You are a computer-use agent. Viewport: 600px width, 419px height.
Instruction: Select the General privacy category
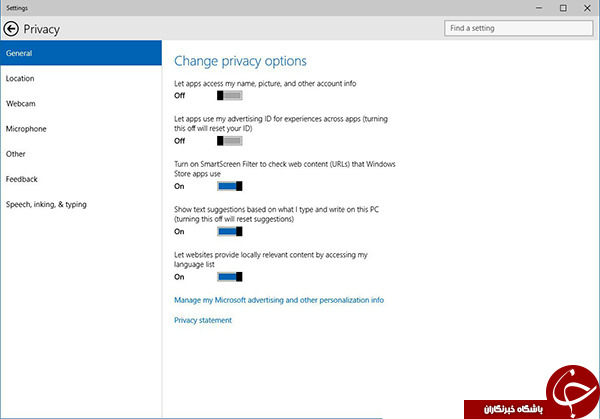point(81,53)
